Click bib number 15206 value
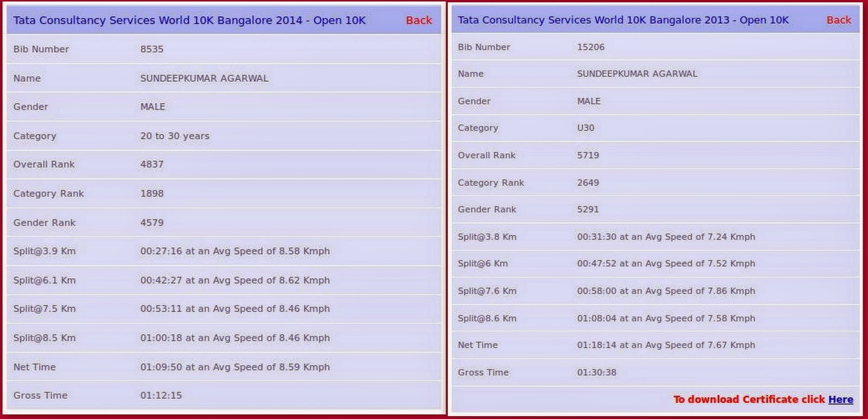Image resolution: width=868 pixels, height=419 pixels. [x=591, y=47]
